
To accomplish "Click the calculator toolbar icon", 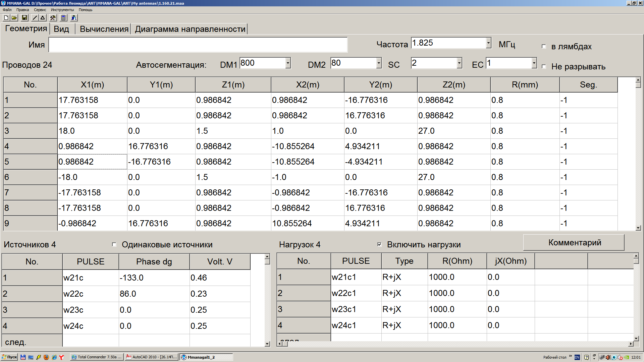I will pyautogui.click(x=64, y=18).
